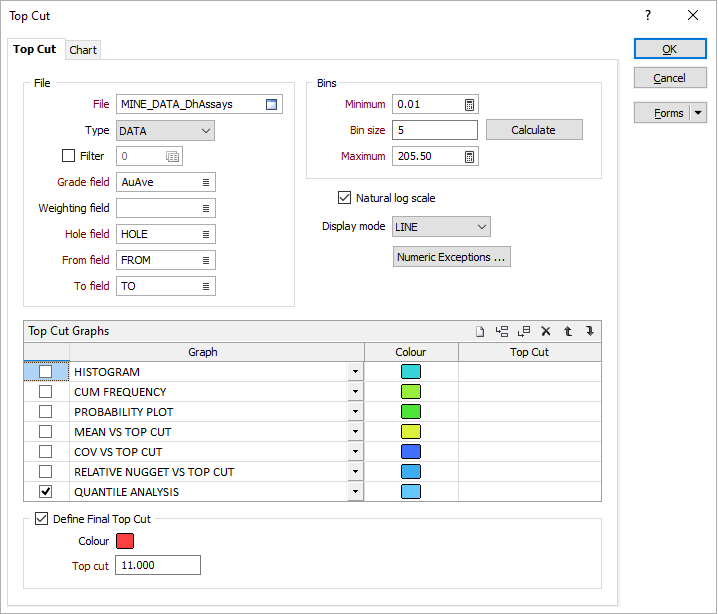Switch to the Chart tab
Screen dimensions: 718x614
coord(83,50)
